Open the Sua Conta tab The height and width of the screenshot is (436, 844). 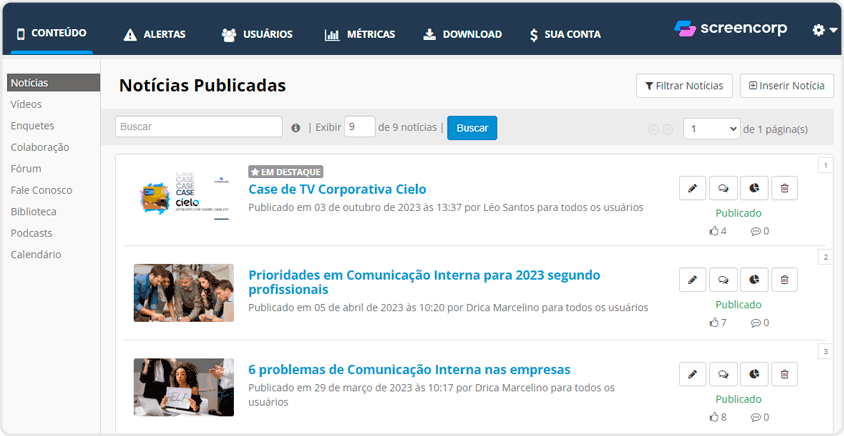(565, 34)
